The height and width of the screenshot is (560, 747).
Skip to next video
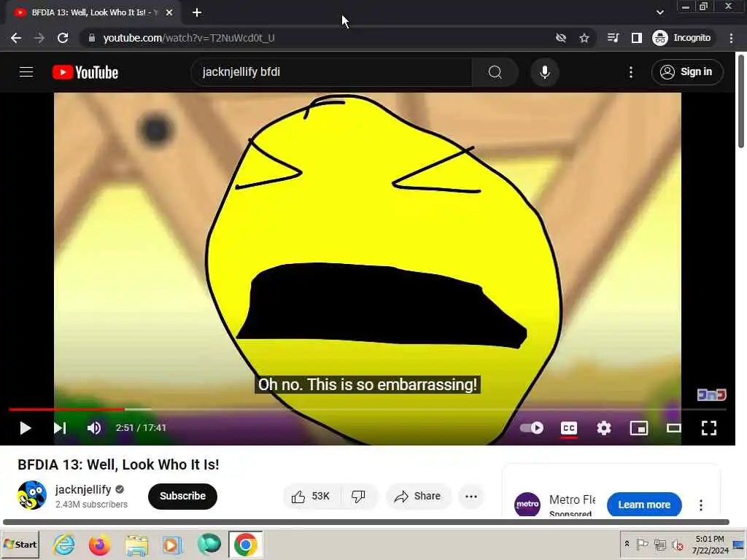60,428
